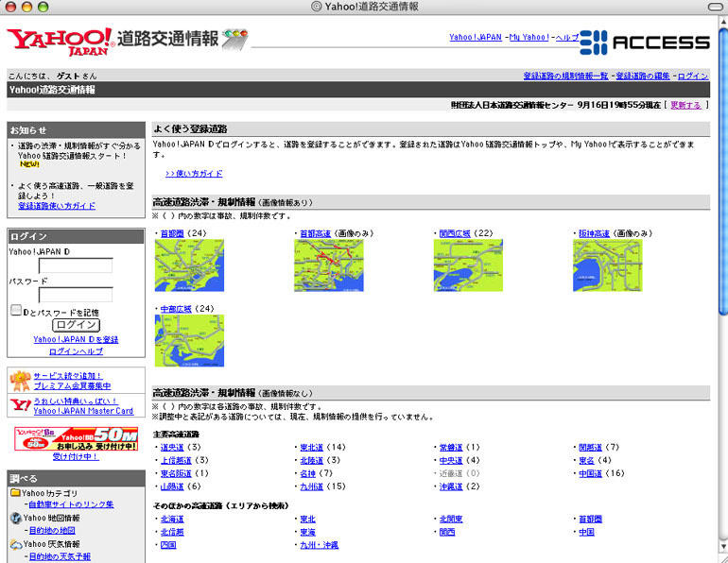The width and height of the screenshot is (728, 563).
Task: Click the globe icon beside Yahoo!地図情報
Action: (x=16, y=518)
